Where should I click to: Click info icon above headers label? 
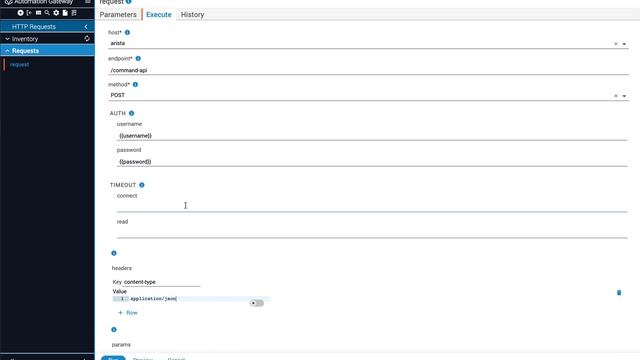pos(114,253)
